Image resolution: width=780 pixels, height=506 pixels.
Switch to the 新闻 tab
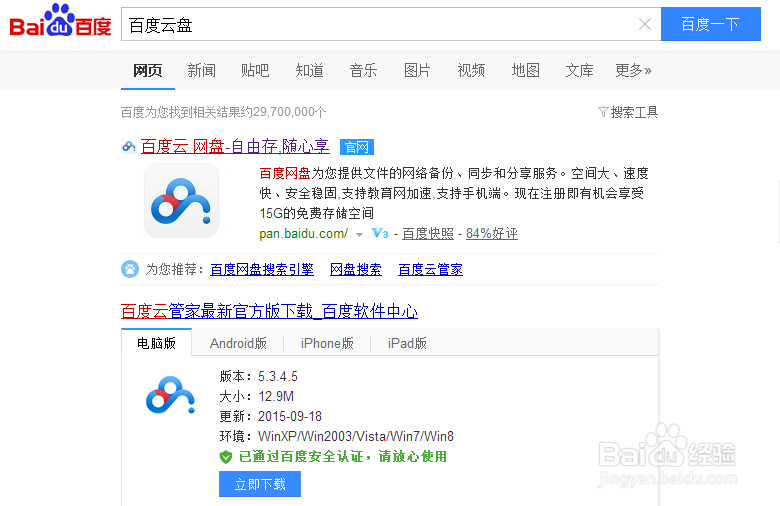click(x=201, y=71)
